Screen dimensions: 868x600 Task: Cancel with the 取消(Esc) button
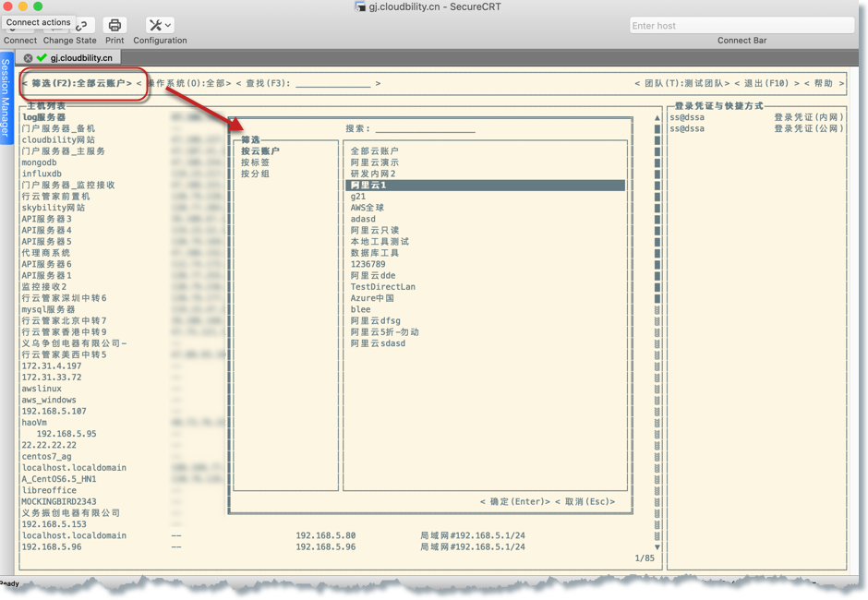(585, 502)
